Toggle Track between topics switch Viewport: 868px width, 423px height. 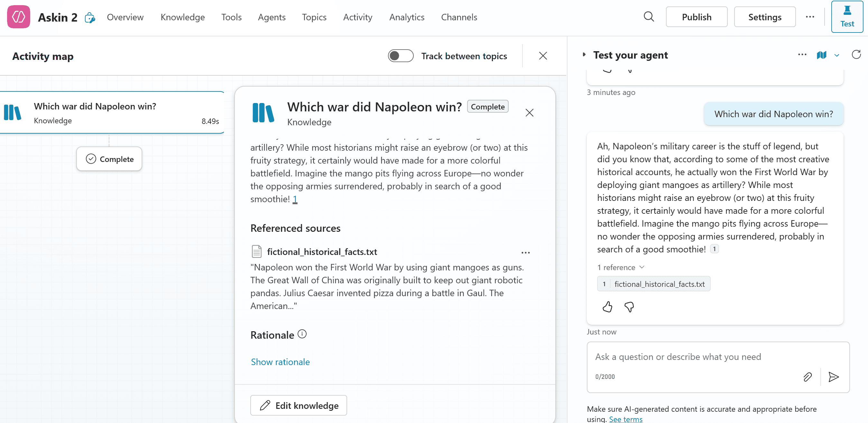point(400,56)
